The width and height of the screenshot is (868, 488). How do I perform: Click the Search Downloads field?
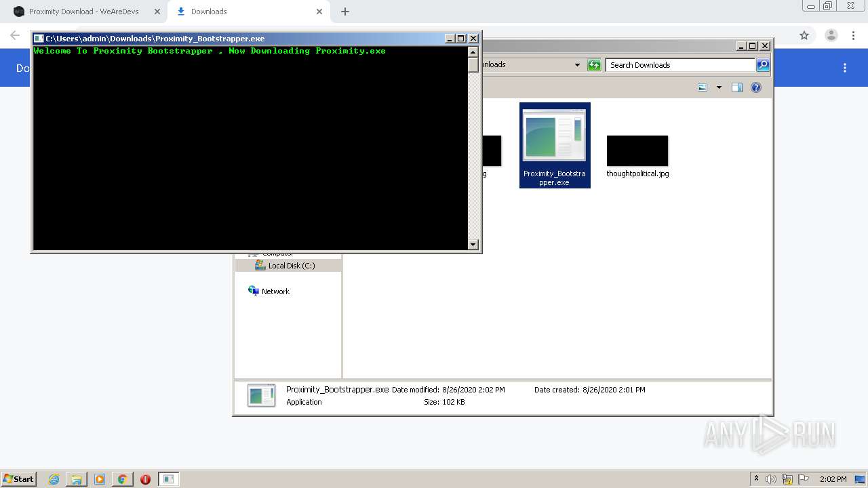click(680, 65)
